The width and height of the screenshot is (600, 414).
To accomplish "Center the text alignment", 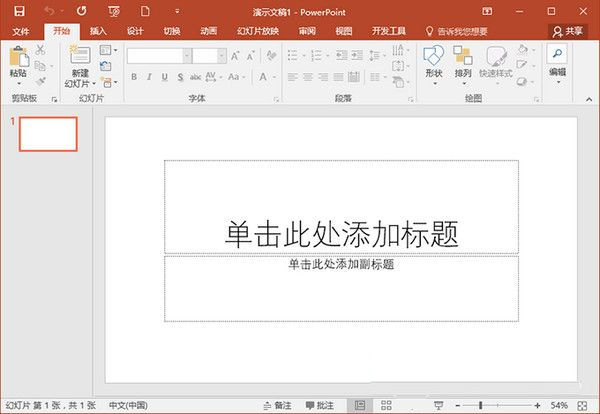I will [x=308, y=77].
